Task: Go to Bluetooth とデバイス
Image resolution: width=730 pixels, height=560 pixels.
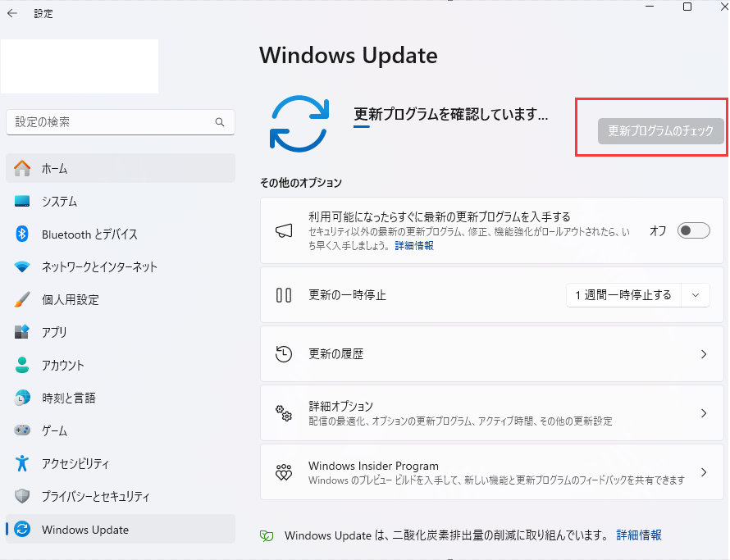Action: [x=121, y=234]
